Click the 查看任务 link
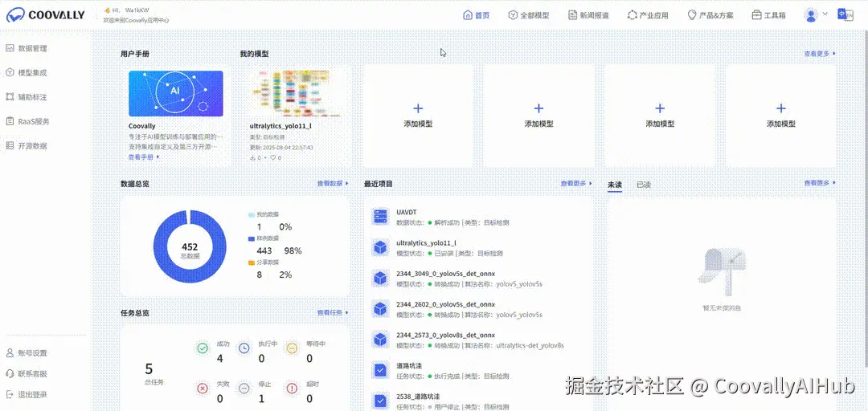Screen dimensions: 868x411 (x=333, y=312)
